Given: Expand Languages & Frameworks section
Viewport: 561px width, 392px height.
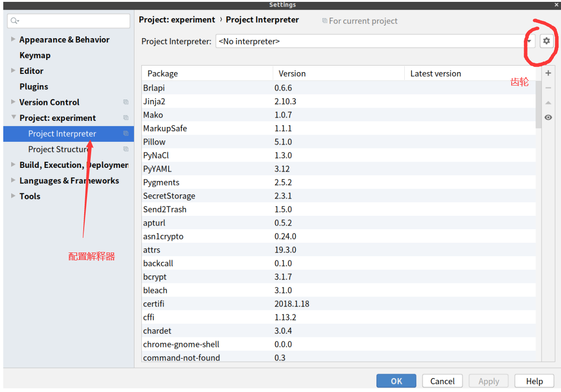Looking at the screenshot, I should (x=13, y=180).
